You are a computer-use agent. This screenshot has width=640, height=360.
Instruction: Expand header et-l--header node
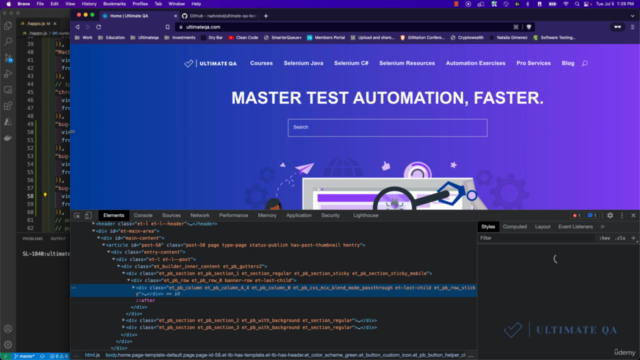pos(93,224)
